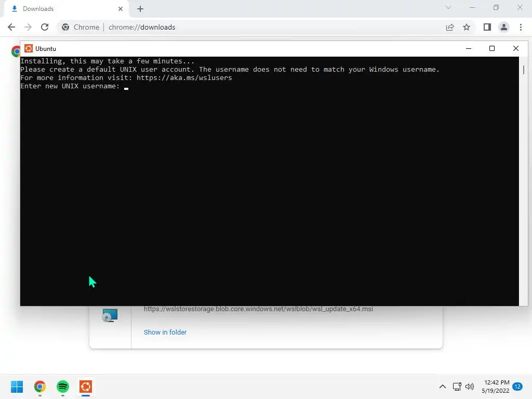Click the wsl_update_x64.msi download URL
Image resolution: width=532 pixels, height=399 pixels.
[x=258, y=309]
